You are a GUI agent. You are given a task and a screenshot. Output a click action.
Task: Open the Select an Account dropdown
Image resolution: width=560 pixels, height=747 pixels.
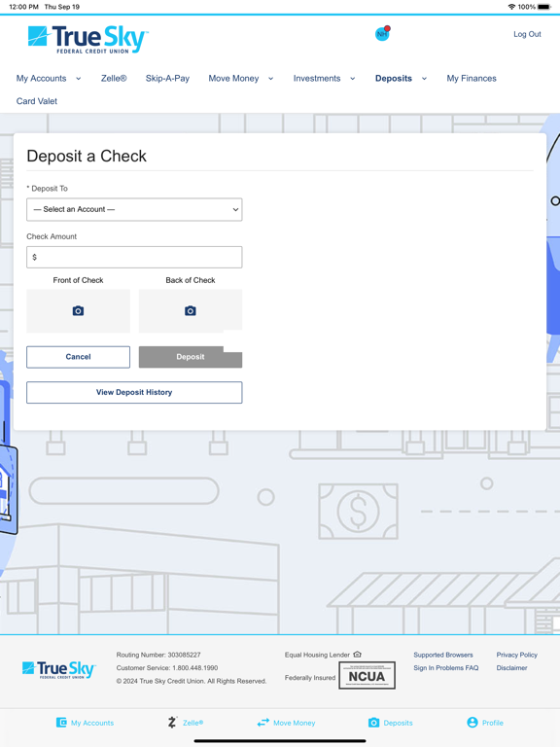tap(134, 210)
